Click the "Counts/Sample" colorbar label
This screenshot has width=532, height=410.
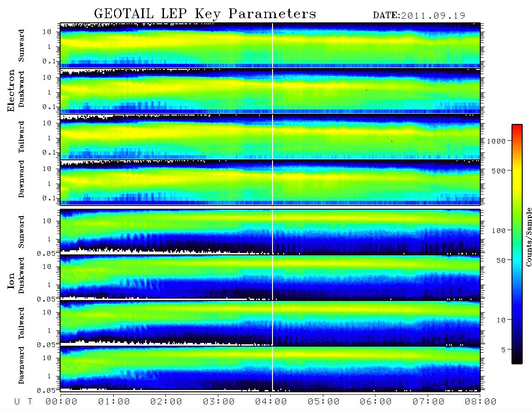tap(528, 237)
